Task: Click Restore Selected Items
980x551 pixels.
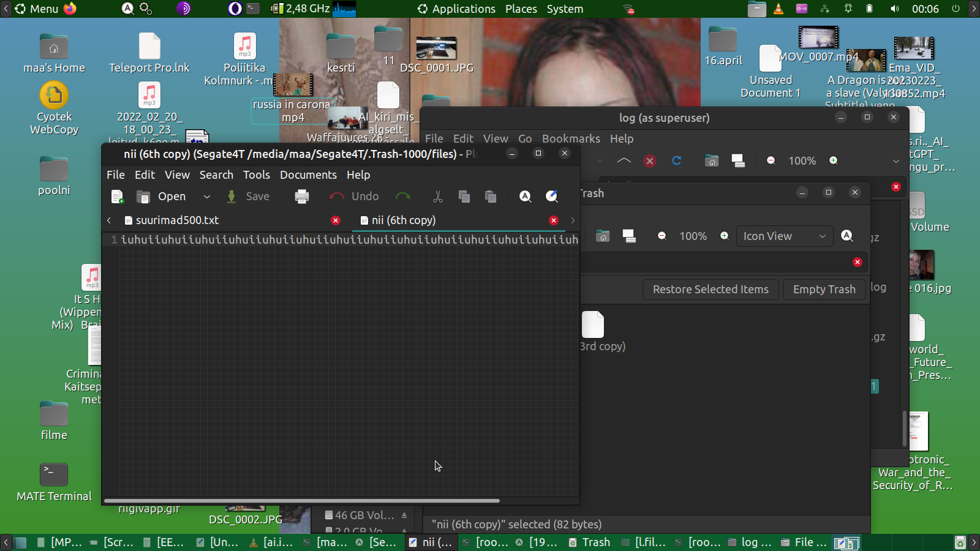Action: pyautogui.click(x=710, y=290)
